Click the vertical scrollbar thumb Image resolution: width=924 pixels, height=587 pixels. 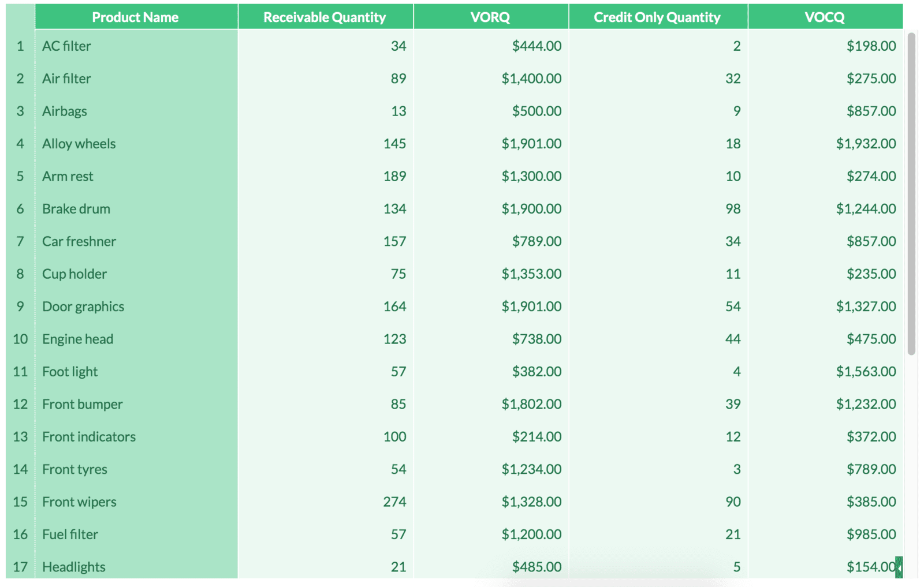(911, 193)
